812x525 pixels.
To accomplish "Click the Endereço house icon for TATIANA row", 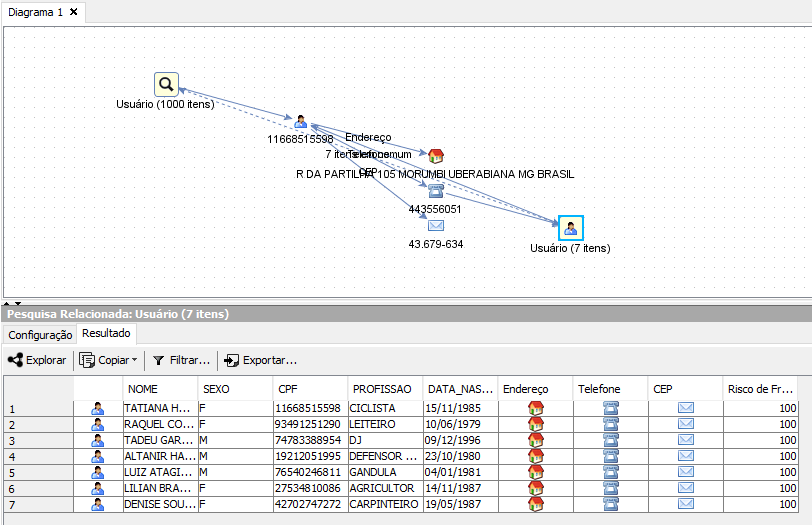I will tap(535, 408).
